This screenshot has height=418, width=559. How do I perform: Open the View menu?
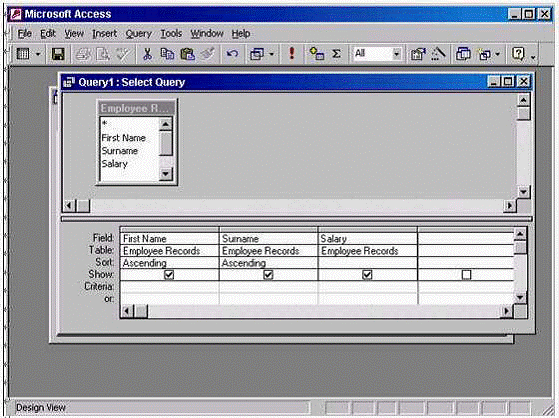coord(74,34)
